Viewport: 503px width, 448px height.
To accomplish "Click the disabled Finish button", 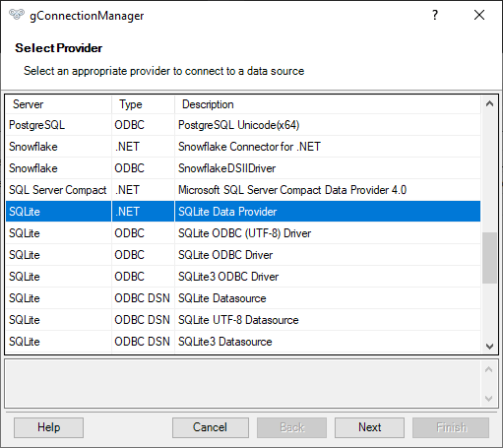I will coord(451,427).
